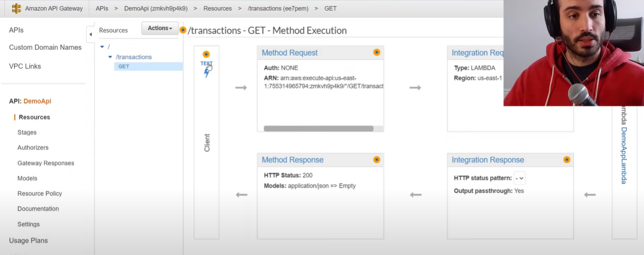Click the ARN value text
Image resolution: width=644 pixels, height=255 pixels.
tap(324, 82)
